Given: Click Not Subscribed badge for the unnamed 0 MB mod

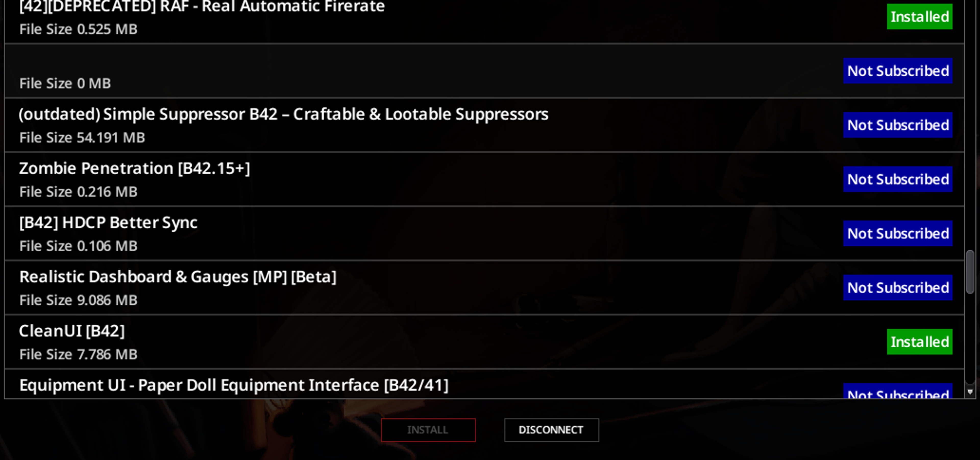Looking at the screenshot, I should tap(898, 71).
